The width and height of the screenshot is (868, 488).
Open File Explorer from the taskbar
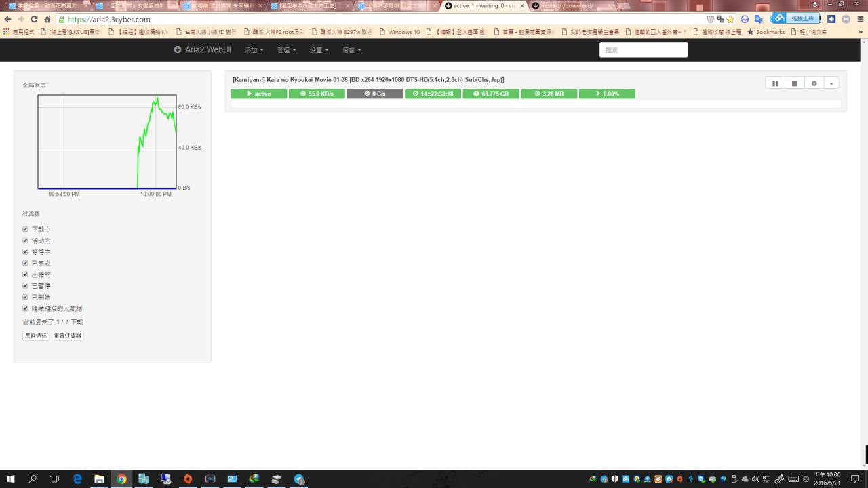click(x=99, y=479)
